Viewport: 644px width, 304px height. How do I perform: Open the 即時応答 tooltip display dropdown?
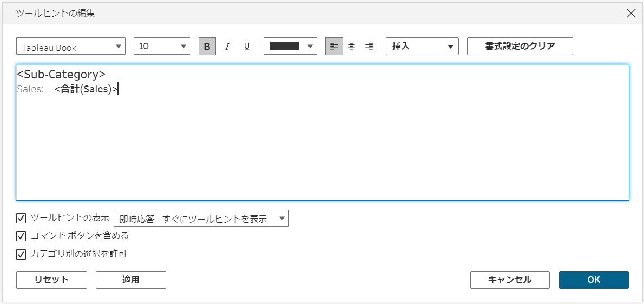[201, 218]
